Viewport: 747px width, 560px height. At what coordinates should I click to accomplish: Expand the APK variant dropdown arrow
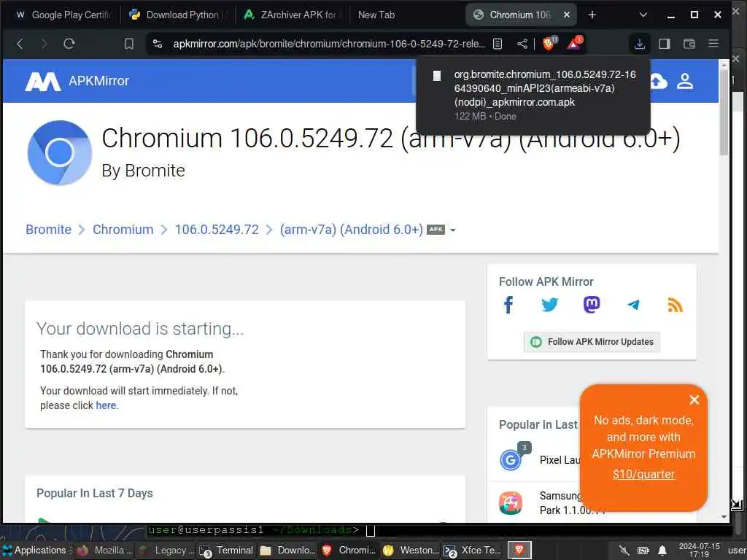(x=452, y=230)
